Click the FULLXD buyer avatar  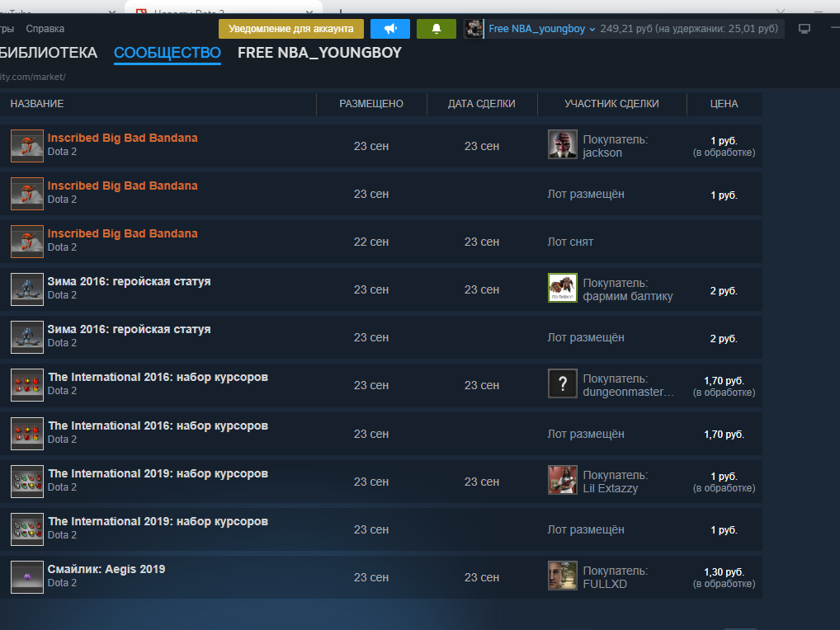tap(563, 576)
